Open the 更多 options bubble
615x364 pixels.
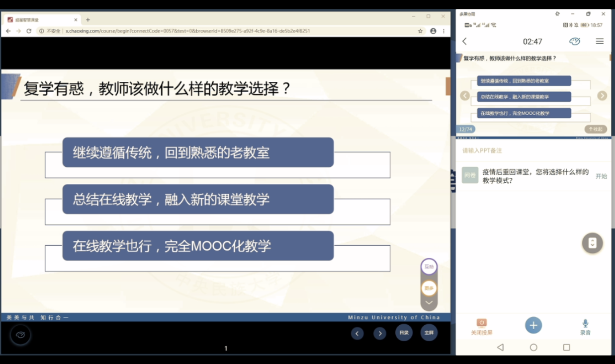tap(429, 288)
